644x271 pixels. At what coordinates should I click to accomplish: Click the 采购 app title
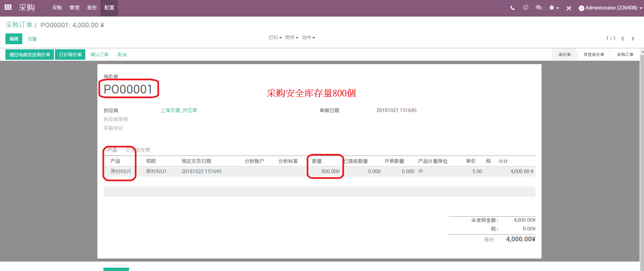click(27, 7)
